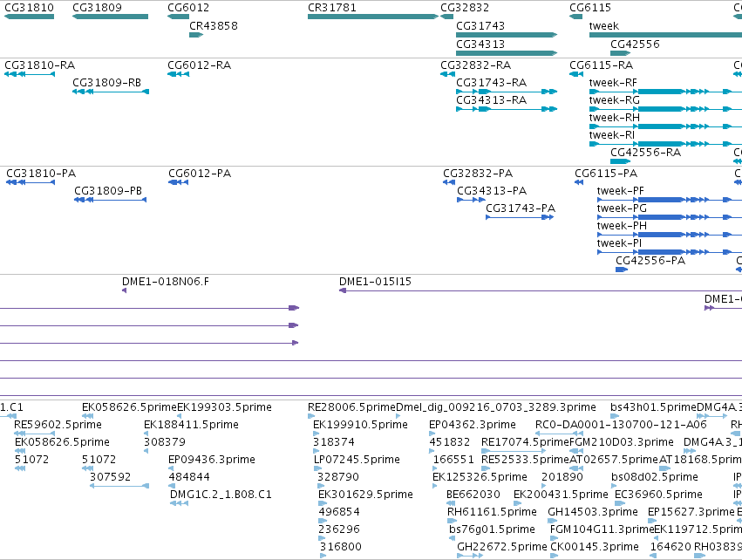Click the DMG1C.2_1.B08.C1 EST label

coord(221,495)
